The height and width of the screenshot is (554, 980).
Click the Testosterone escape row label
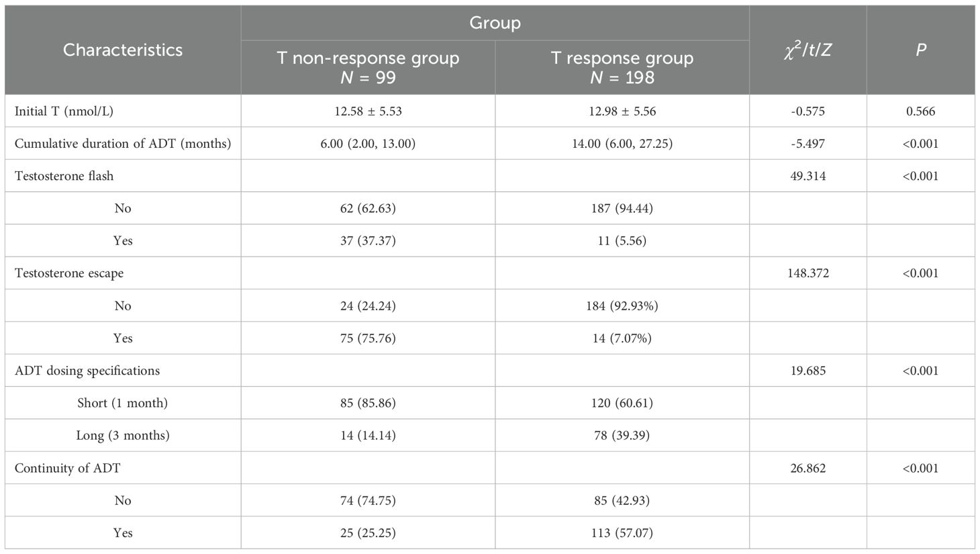(69, 273)
